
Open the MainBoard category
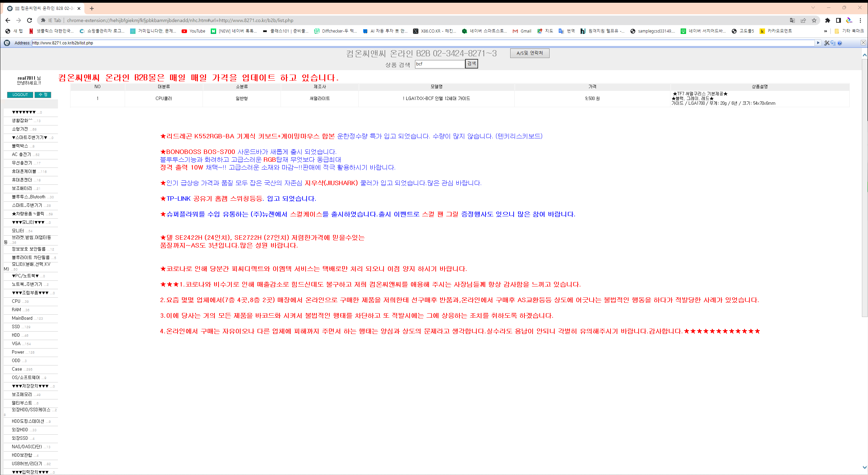pos(22,318)
